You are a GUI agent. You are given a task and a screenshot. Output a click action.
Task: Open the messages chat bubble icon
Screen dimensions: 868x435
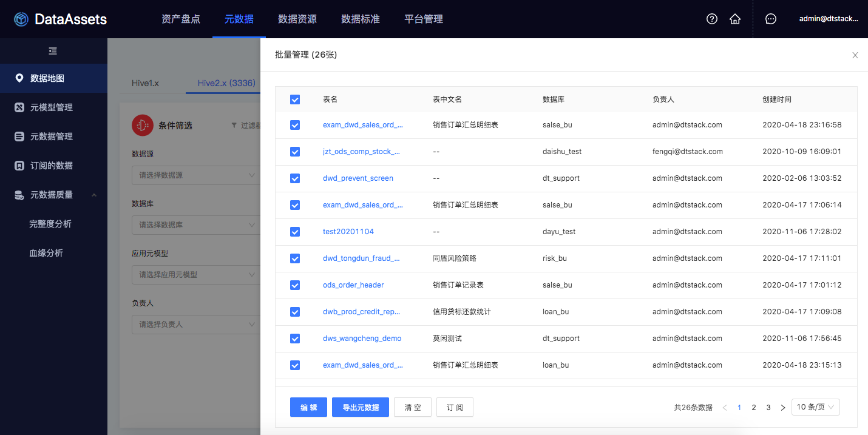coord(770,19)
